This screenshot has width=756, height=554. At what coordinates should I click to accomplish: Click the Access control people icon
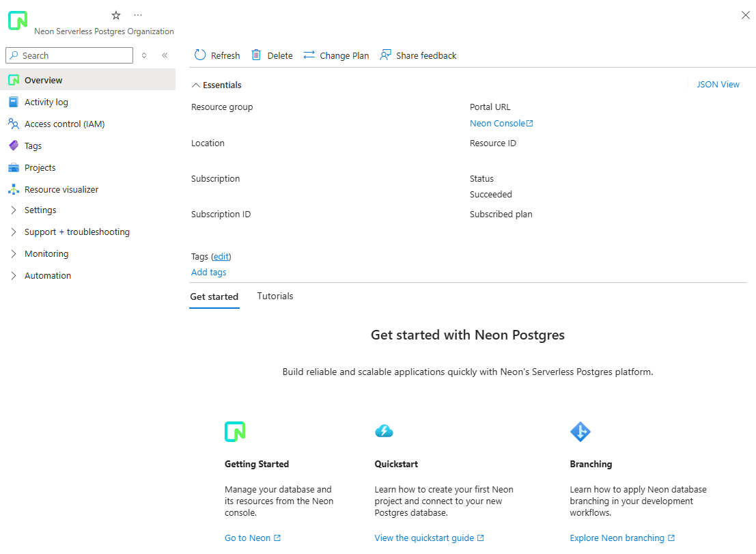click(x=14, y=124)
